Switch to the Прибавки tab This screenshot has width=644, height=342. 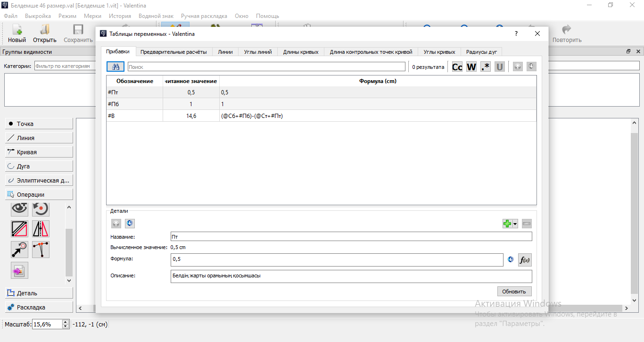pyautogui.click(x=118, y=51)
